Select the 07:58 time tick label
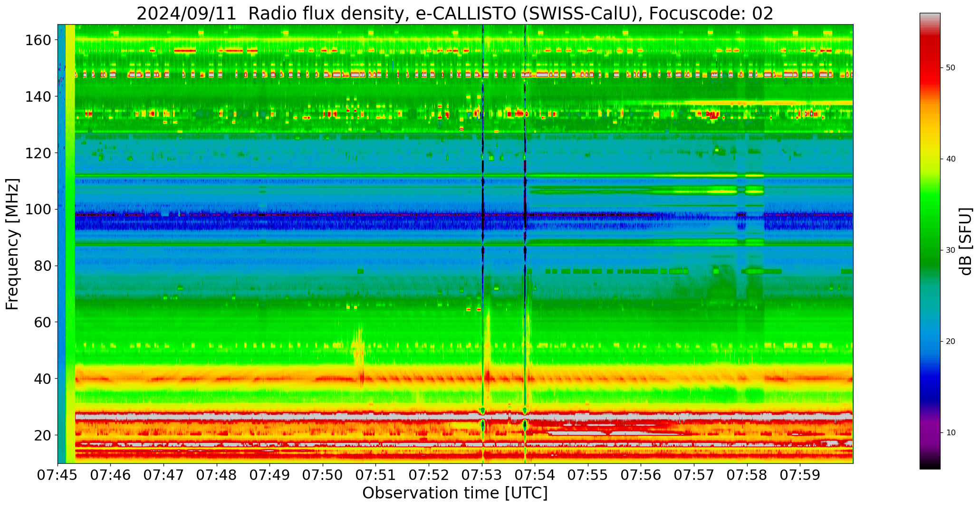 coord(747,475)
